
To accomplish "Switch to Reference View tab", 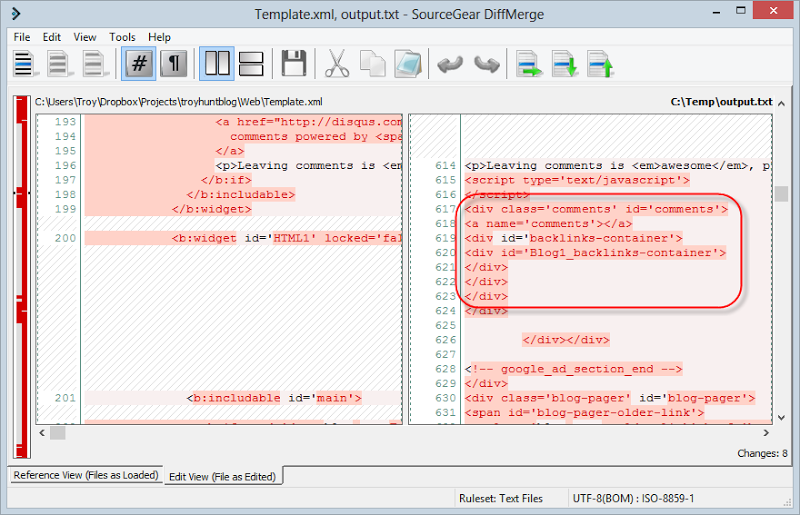I will click(86, 475).
